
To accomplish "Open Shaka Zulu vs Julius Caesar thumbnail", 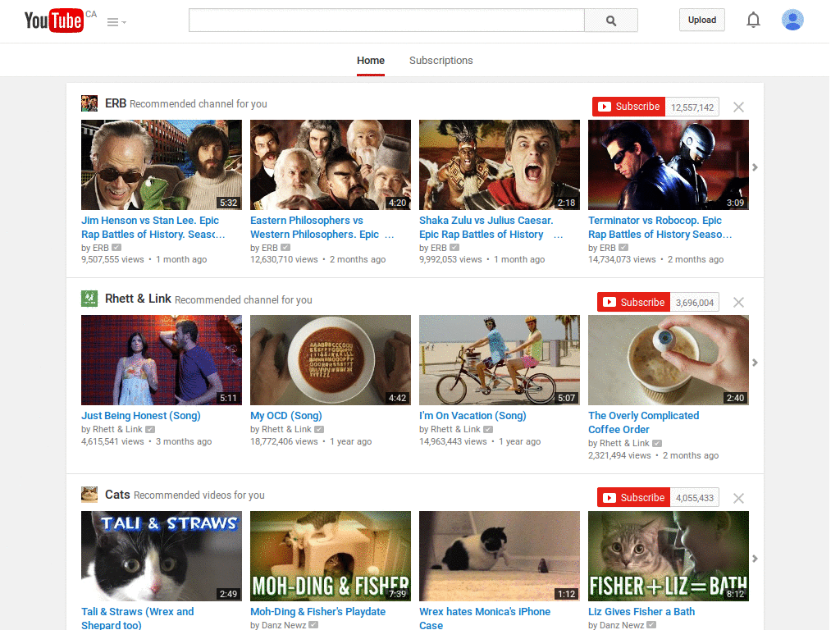I will click(500, 164).
